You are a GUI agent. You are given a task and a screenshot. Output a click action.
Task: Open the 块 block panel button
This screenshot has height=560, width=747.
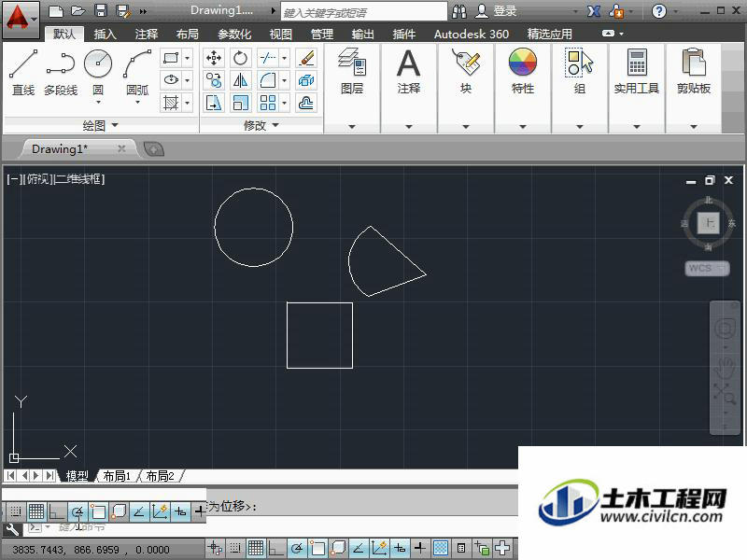[x=465, y=72]
